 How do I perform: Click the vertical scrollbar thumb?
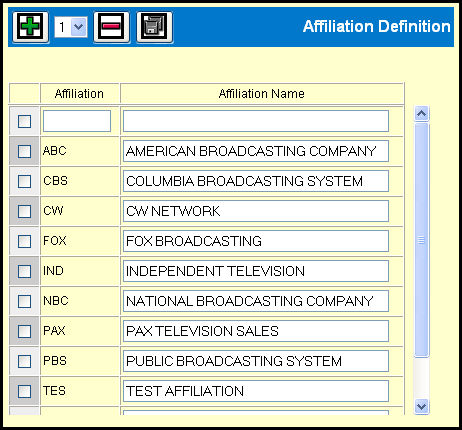tap(421, 240)
